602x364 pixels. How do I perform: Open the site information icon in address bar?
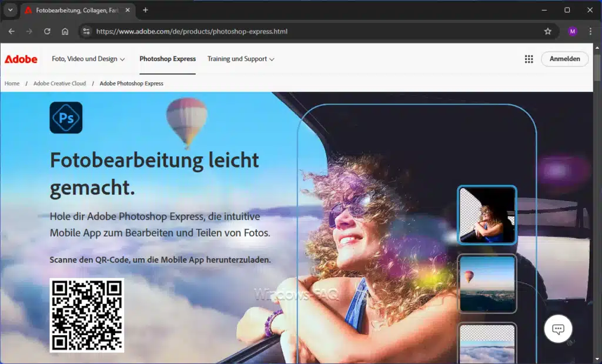coord(86,32)
